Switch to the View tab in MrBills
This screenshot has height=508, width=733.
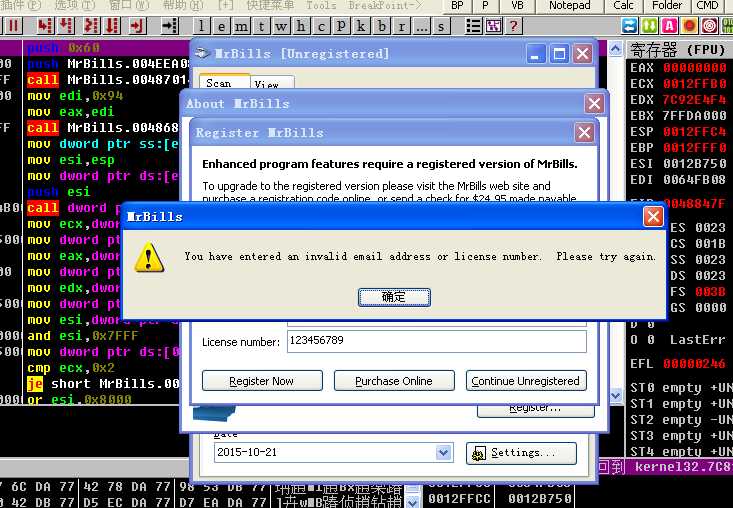pos(272,84)
